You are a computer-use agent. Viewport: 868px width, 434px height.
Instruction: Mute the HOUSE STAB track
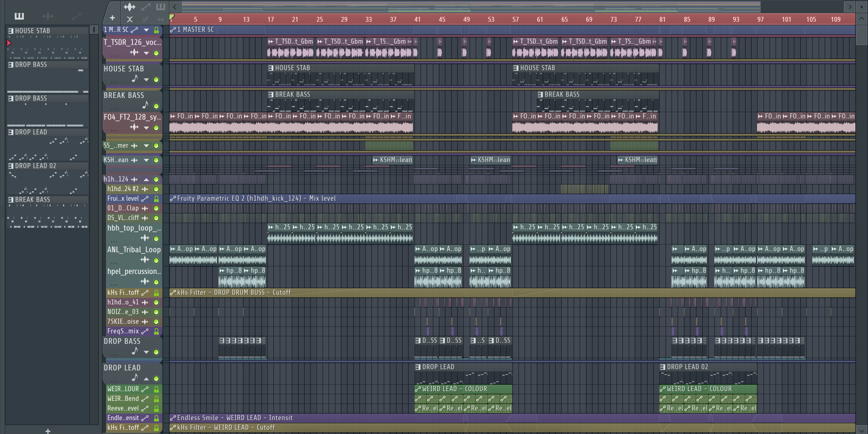point(156,80)
